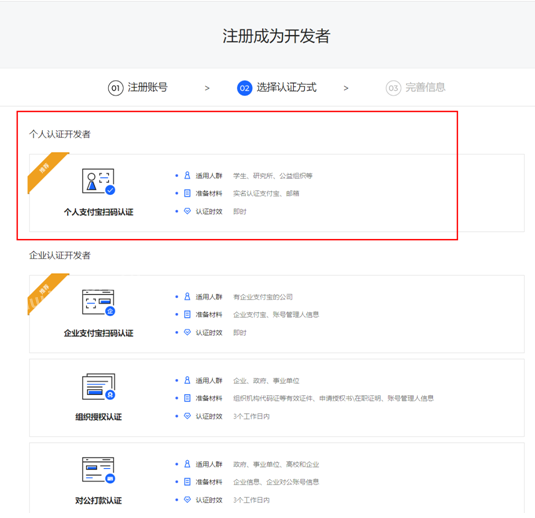Click text 企业信息、企业对公账号信息
The width and height of the screenshot is (535, 518).
pyautogui.click(x=276, y=482)
